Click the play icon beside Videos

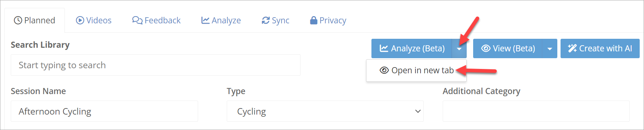point(80,20)
